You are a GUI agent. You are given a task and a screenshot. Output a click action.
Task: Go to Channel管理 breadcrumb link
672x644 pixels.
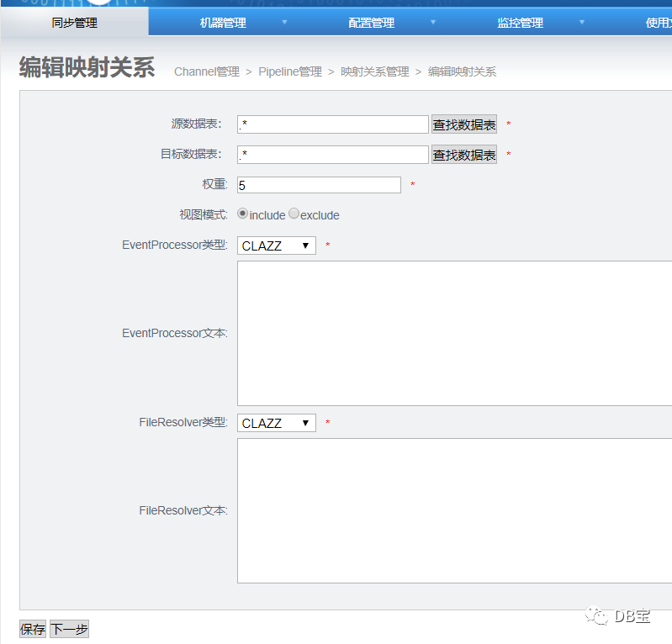coord(207,71)
